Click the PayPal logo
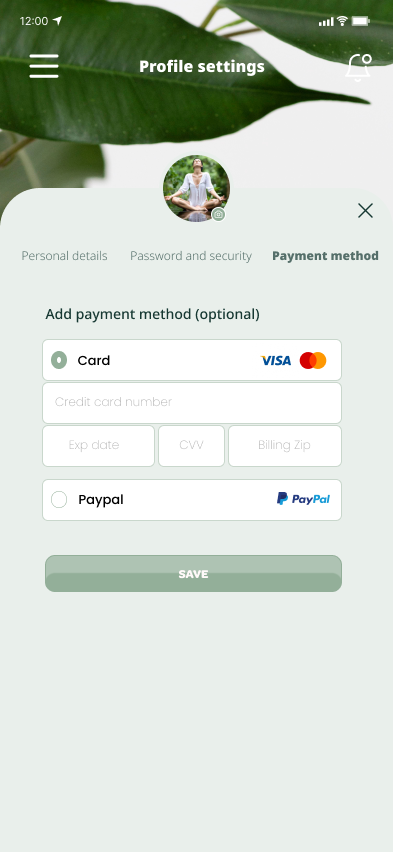393x852 pixels. click(x=303, y=499)
